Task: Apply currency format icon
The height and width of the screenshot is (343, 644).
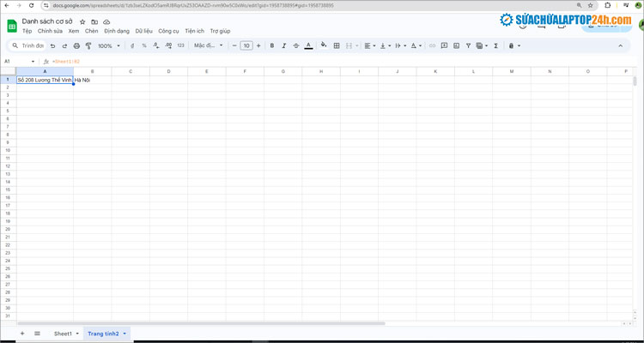Action: pyautogui.click(x=132, y=46)
